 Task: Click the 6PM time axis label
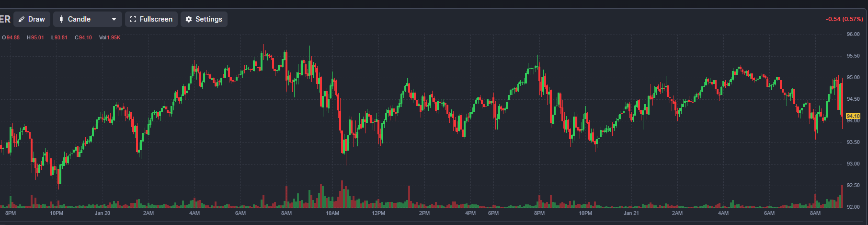pyautogui.click(x=493, y=213)
